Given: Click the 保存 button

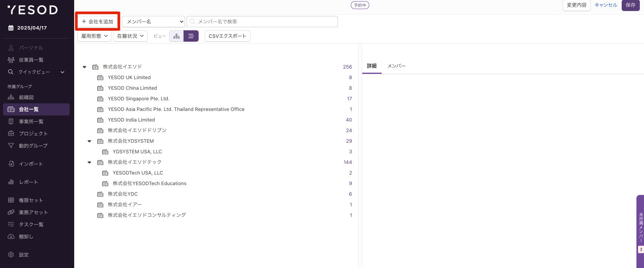Looking at the screenshot, I should pyautogui.click(x=630, y=5).
